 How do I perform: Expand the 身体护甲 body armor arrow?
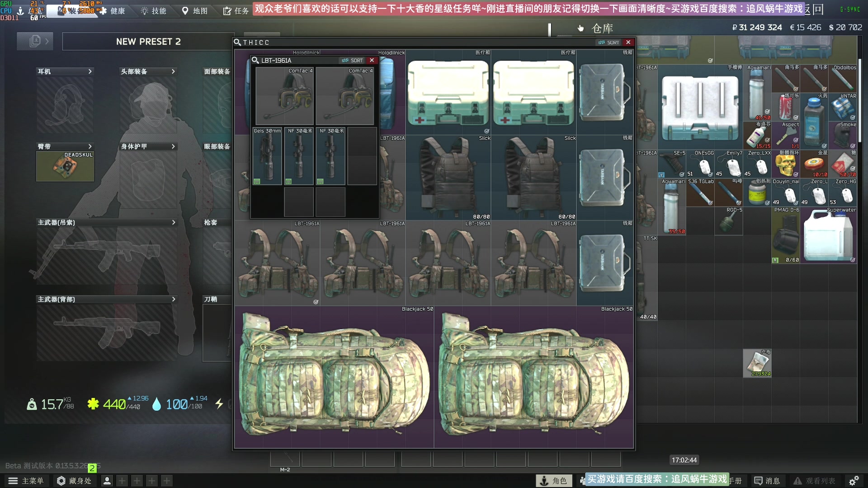(x=173, y=146)
